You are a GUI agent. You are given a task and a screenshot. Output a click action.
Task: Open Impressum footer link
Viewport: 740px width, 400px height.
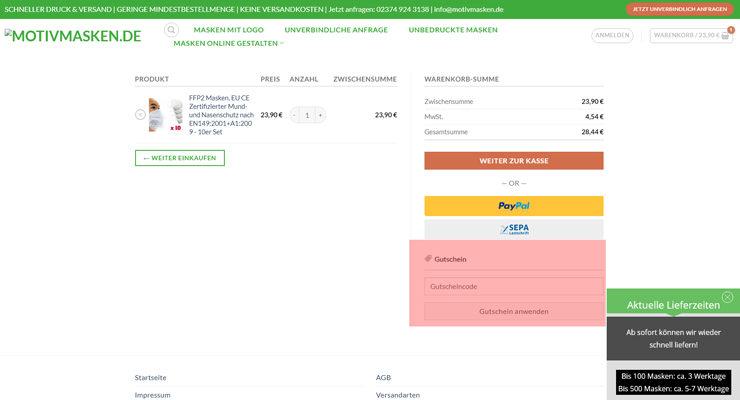click(x=152, y=395)
